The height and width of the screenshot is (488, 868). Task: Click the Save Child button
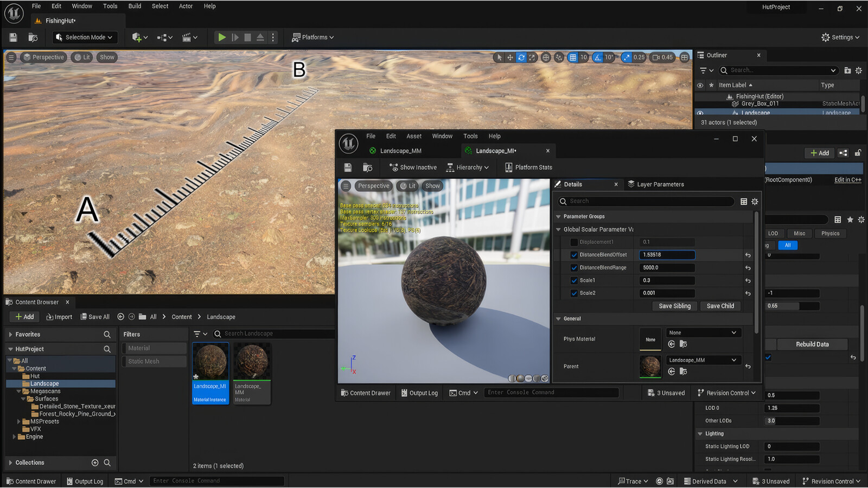tap(720, 306)
